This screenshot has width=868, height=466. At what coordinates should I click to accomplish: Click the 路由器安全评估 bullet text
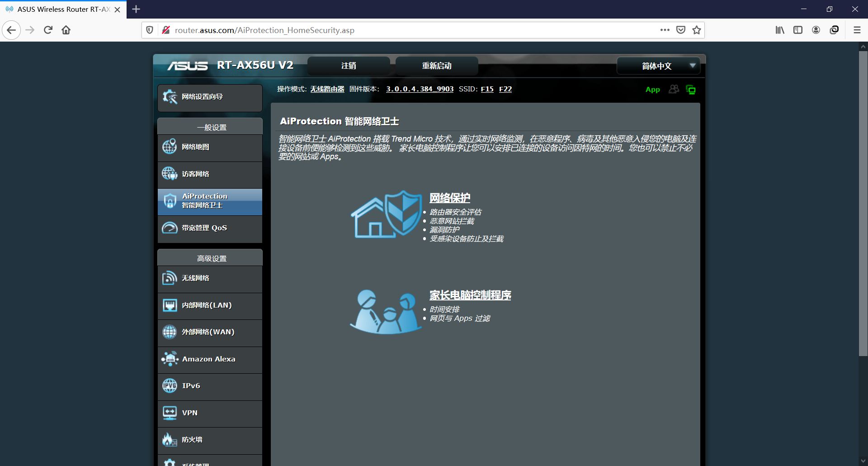click(455, 212)
